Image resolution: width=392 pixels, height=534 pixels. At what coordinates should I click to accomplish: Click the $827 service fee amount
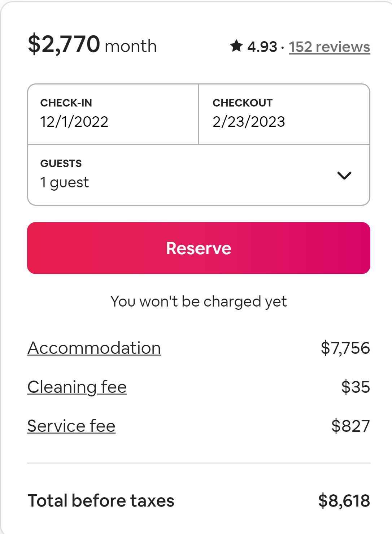coord(350,426)
